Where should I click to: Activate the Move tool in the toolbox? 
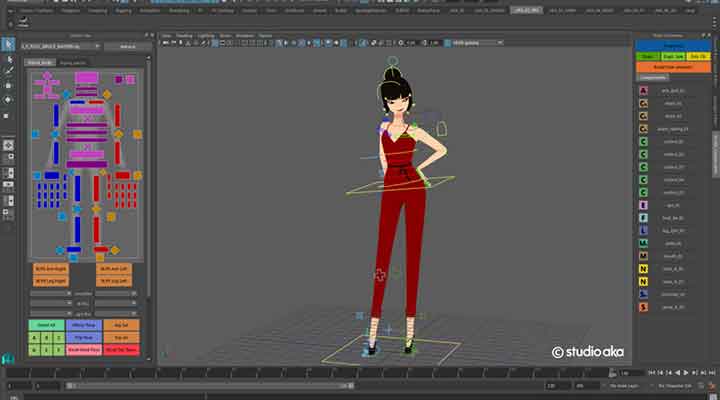pyautogui.click(x=7, y=86)
